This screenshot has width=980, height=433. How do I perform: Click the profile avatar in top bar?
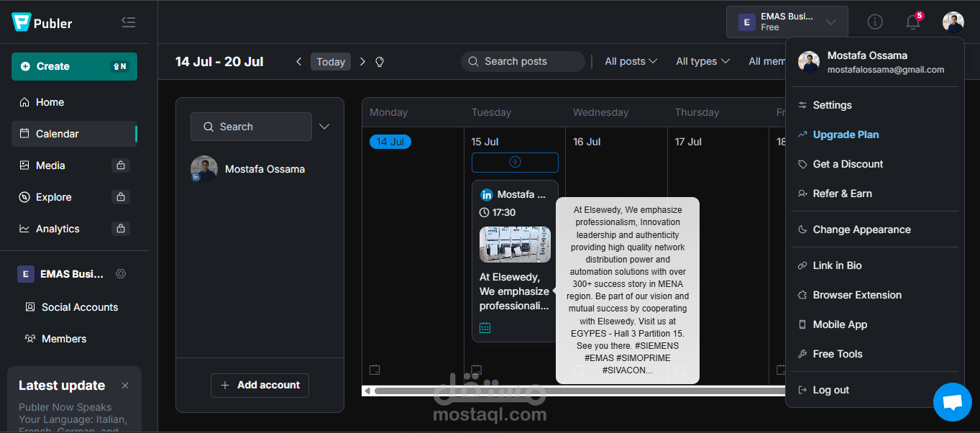953,22
